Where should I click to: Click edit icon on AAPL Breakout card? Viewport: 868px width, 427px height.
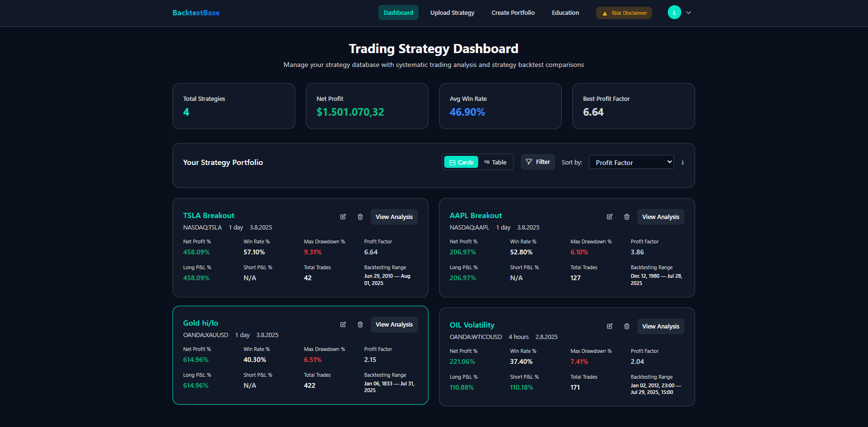pos(610,217)
